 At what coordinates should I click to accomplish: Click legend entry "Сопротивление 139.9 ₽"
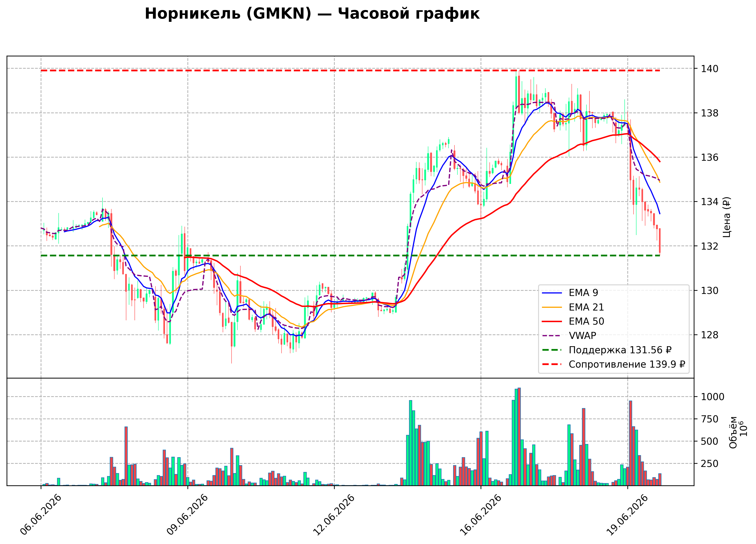click(x=613, y=364)
